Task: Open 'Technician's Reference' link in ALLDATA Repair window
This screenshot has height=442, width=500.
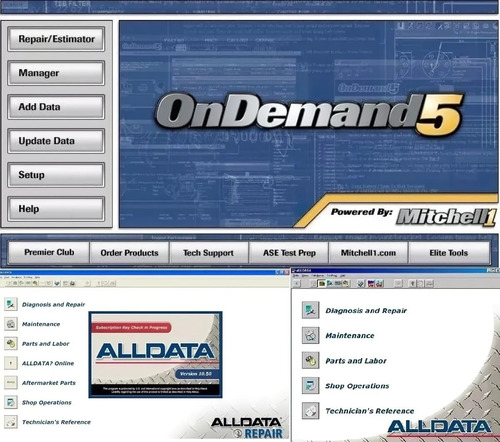Action: [x=56, y=422]
